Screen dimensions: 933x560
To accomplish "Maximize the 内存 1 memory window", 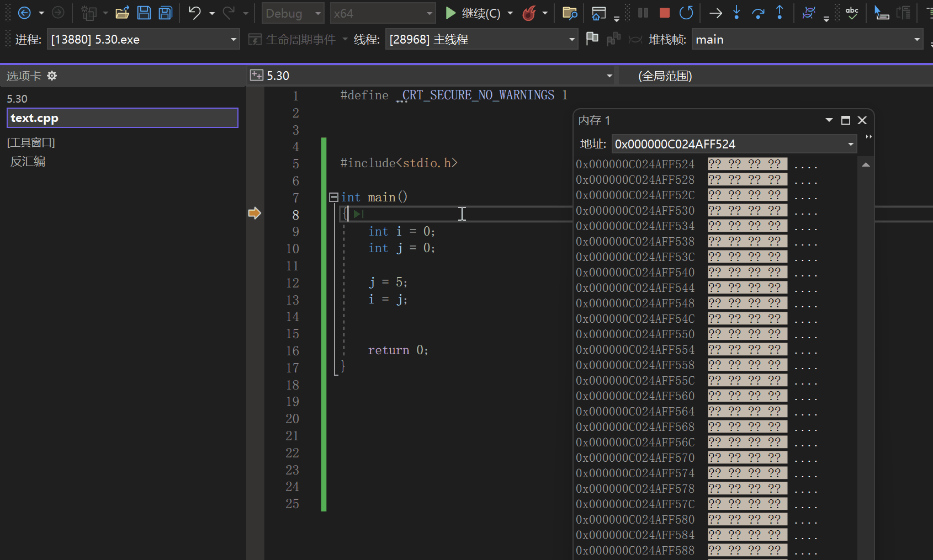I will (846, 120).
